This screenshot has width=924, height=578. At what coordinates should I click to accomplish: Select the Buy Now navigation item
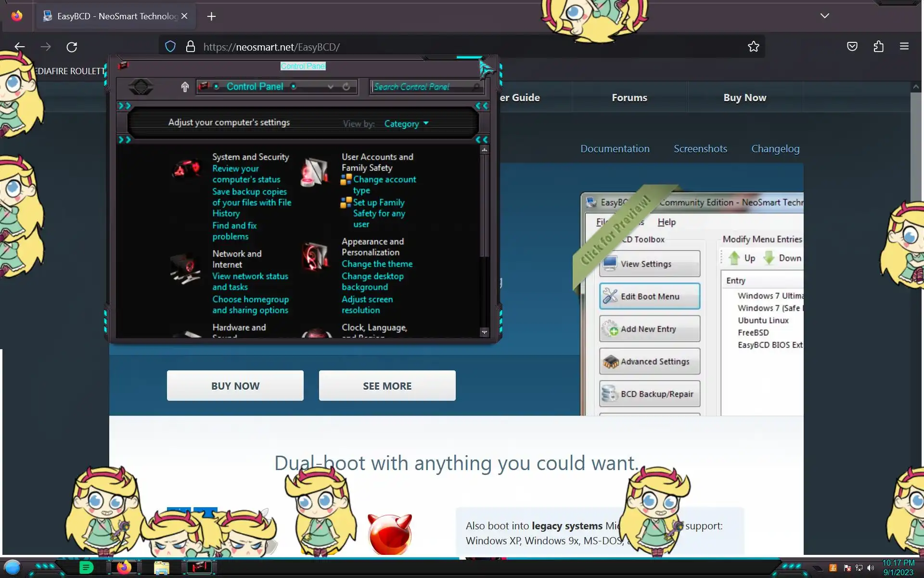[744, 98]
